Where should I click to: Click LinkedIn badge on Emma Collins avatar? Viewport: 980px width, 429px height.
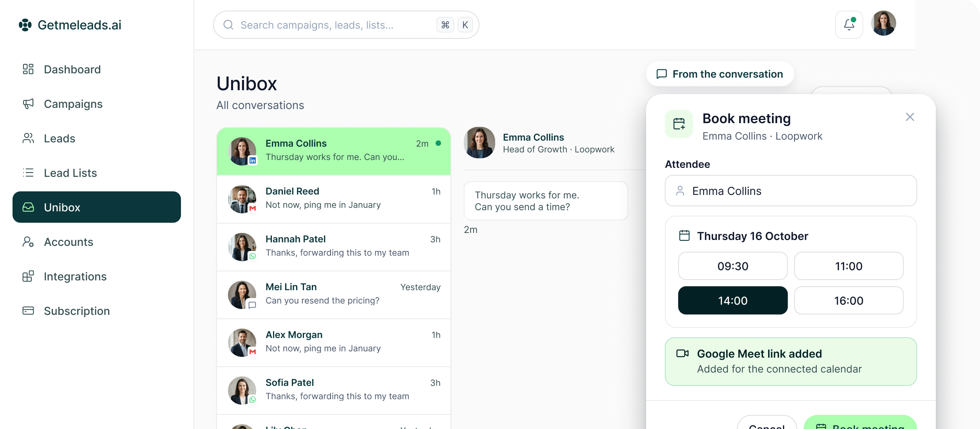pyautogui.click(x=253, y=160)
